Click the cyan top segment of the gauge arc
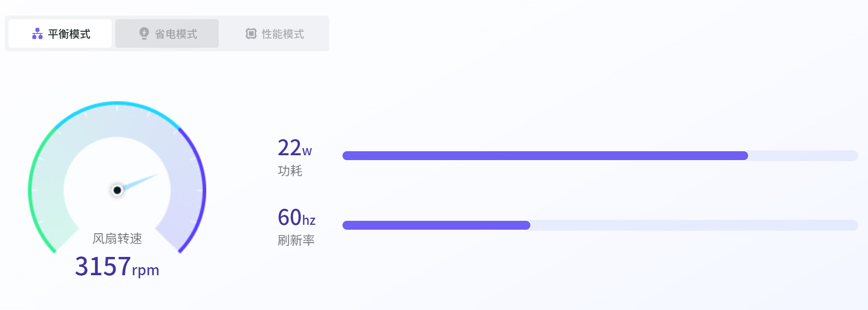Image resolution: width=868 pixels, height=310 pixels. click(x=117, y=104)
